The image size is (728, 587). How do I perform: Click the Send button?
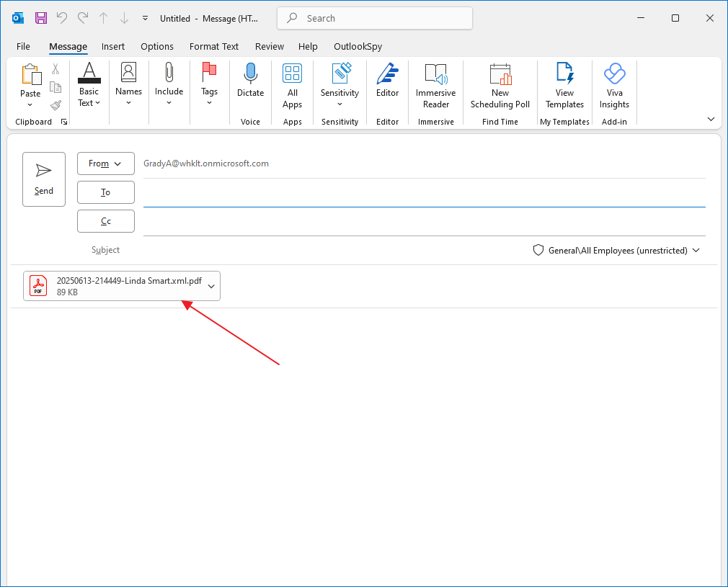44,179
